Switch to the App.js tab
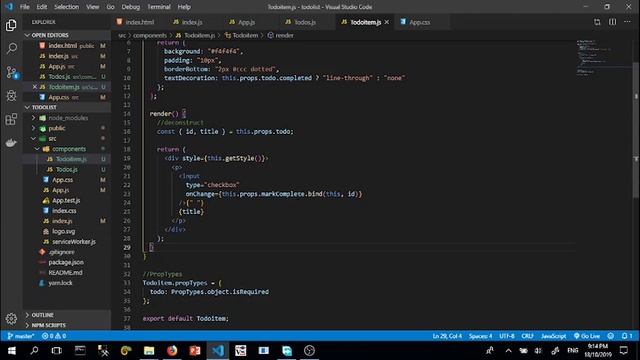Screen dimensions: 640x360 tap(246, 22)
